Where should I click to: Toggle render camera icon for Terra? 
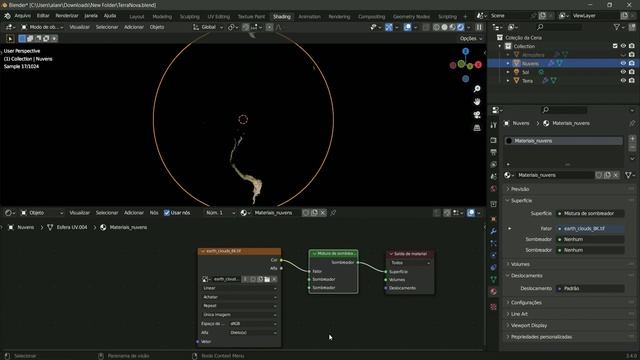pos(632,80)
